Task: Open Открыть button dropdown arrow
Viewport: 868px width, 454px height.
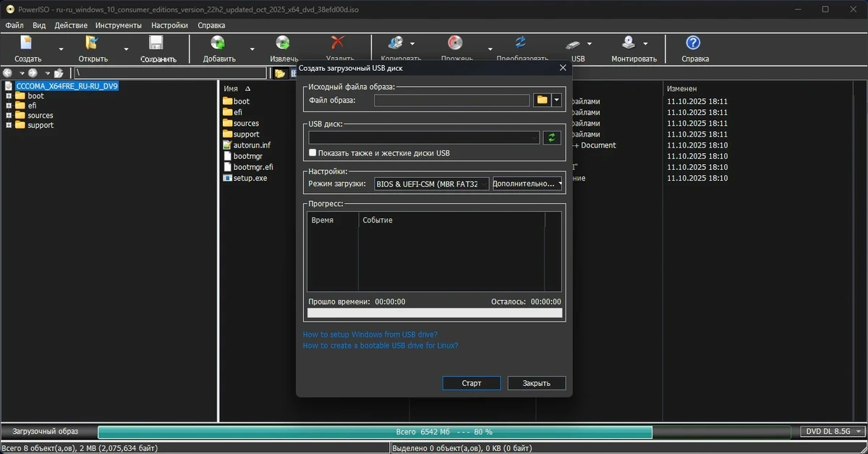Action: coord(126,49)
